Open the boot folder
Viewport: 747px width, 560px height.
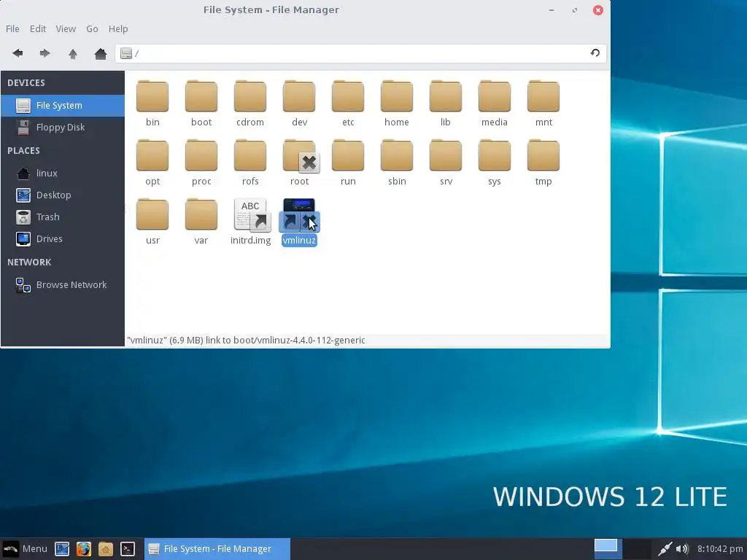click(201, 104)
